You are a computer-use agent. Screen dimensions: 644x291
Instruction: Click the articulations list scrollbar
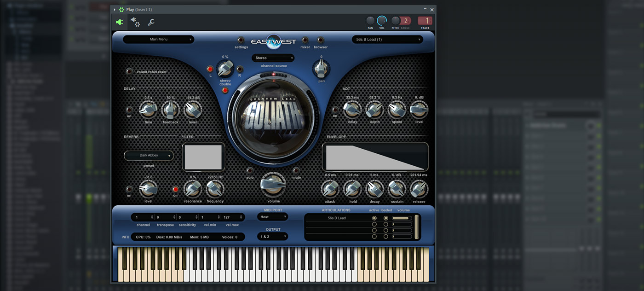click(x=417, y=227)
